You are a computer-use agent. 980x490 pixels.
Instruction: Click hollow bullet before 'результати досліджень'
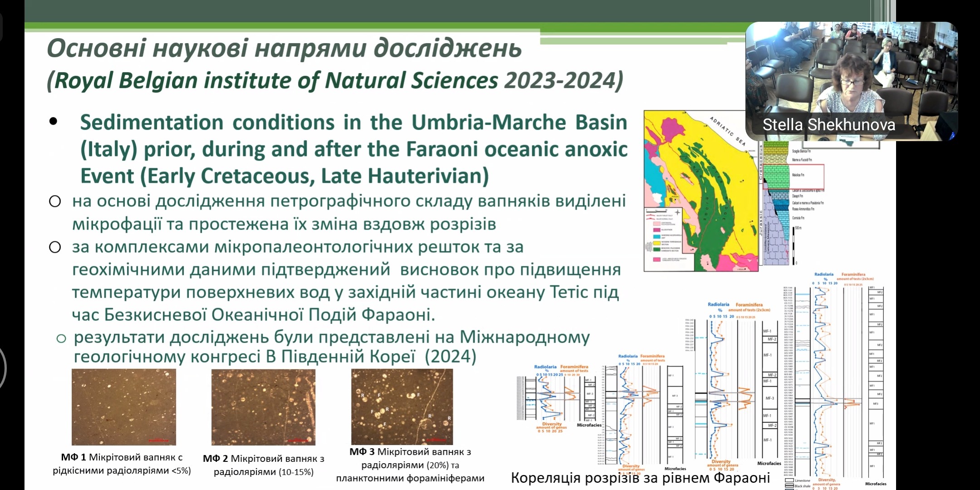point(61,338)
